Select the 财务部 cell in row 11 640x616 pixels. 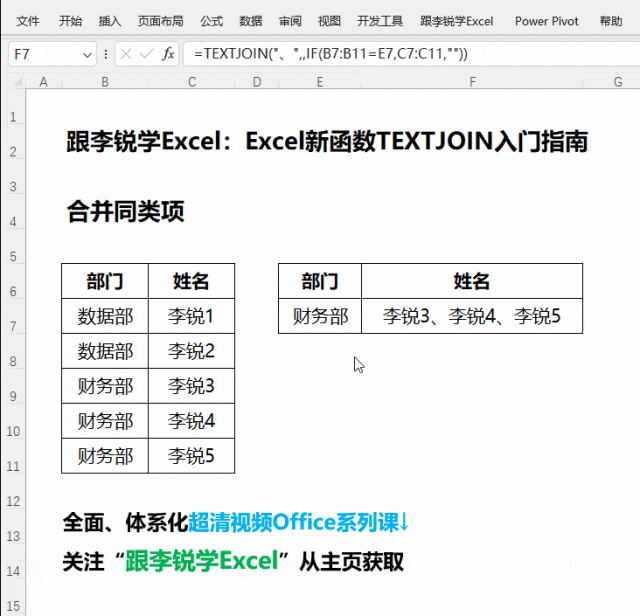[105, 456]
